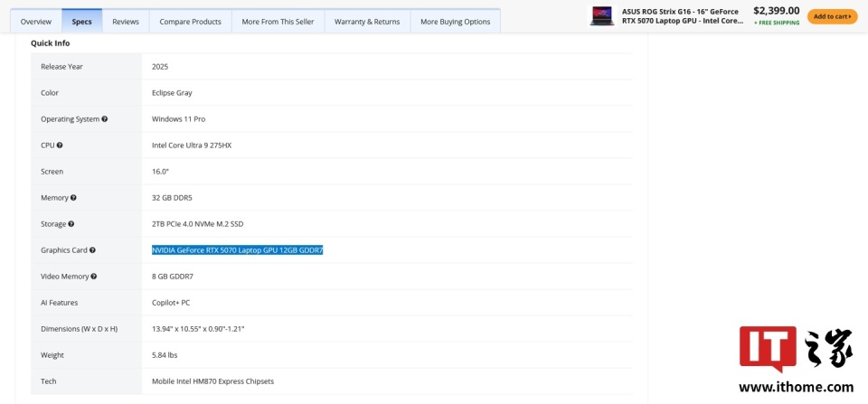Click the 5.84 lbs weight value
This screenshot has height=404, width=868.
pos(165,355)
